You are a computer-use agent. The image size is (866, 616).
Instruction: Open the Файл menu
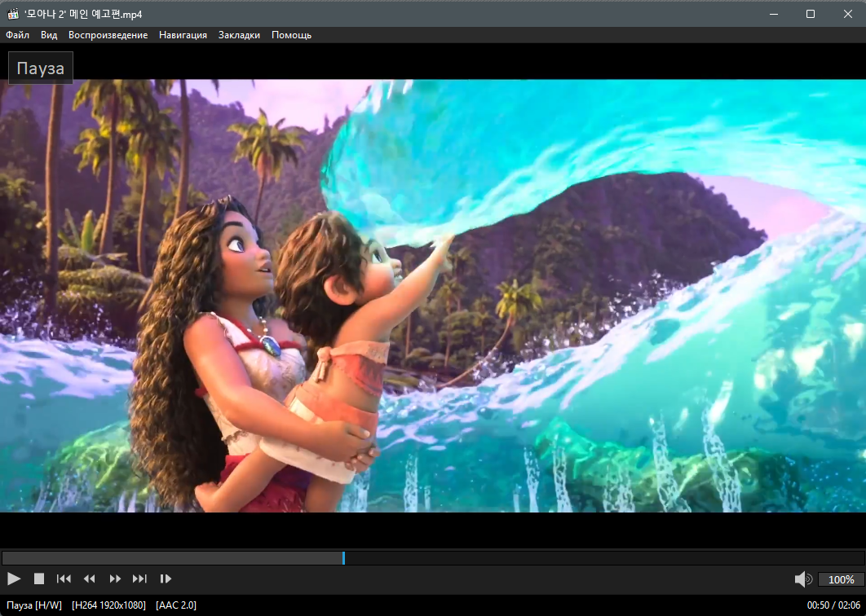point(18,35)
